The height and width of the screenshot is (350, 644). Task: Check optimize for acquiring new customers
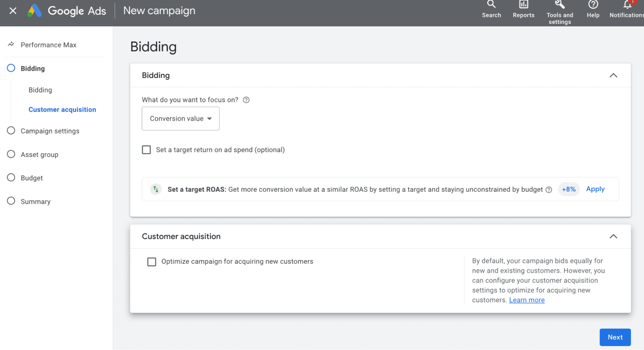click(x=151, y=261)
